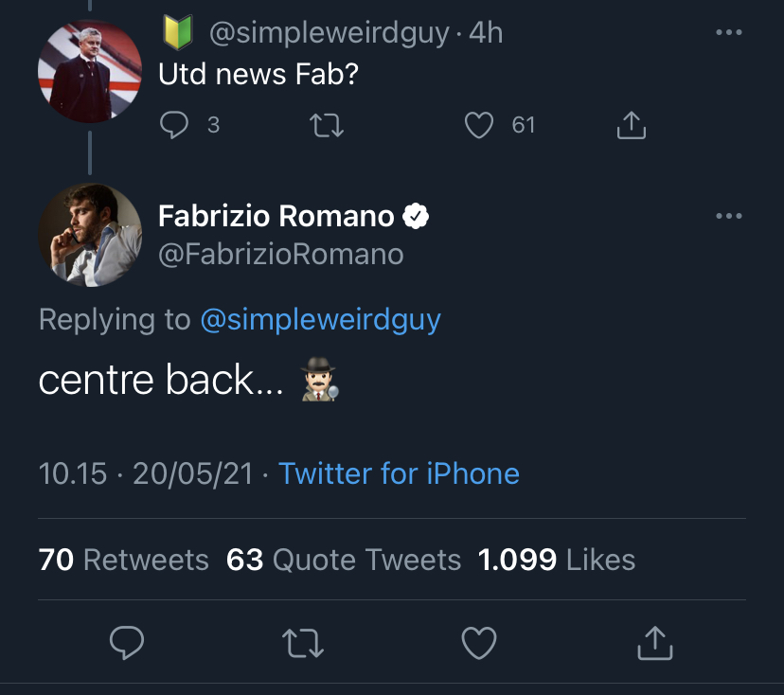View the 63 Quote Tweets list
The width and height of the screenshot is (784, 695).
[x=344, y=560]
